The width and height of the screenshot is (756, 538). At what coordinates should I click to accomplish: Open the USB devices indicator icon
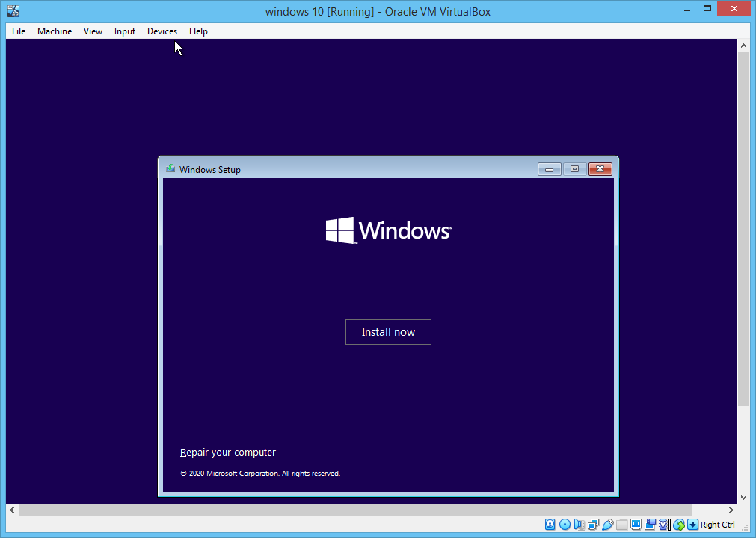pos(607,524)
